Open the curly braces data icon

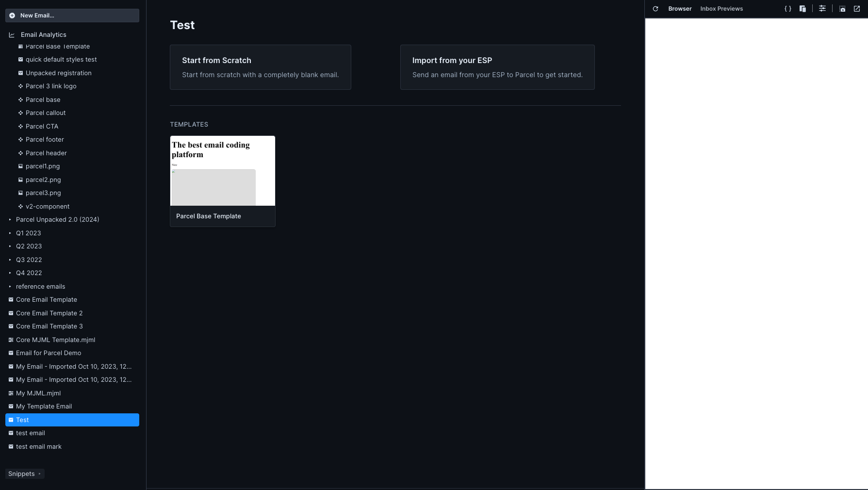[788, 9]
